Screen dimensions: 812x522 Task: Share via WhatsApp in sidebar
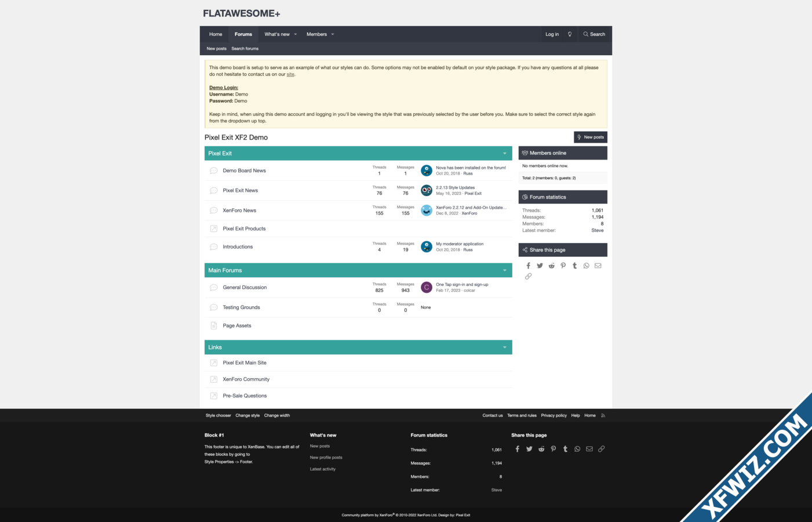[586, 266]
